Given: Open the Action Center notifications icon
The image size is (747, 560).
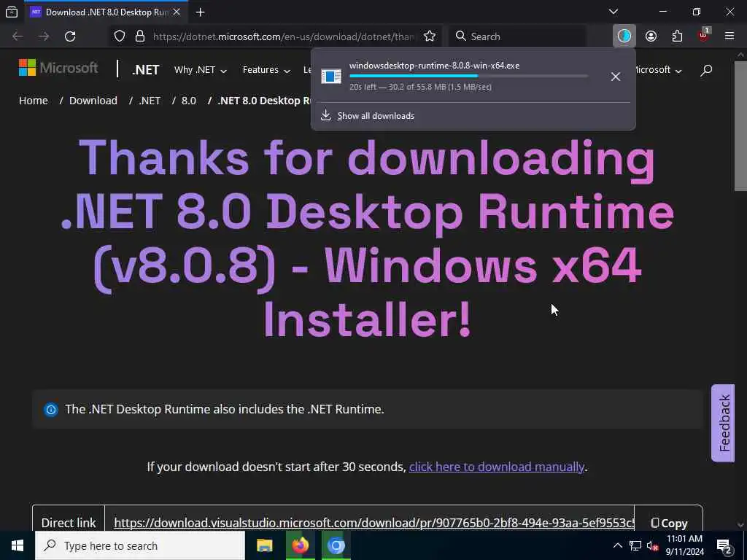Looking at the screenshot, I should tap(724, 545).
